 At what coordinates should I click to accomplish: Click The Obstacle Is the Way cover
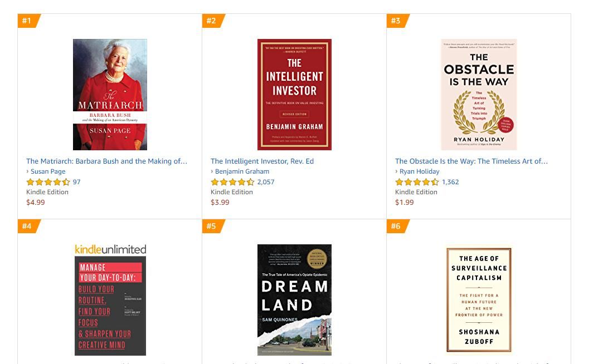(479, 94)
